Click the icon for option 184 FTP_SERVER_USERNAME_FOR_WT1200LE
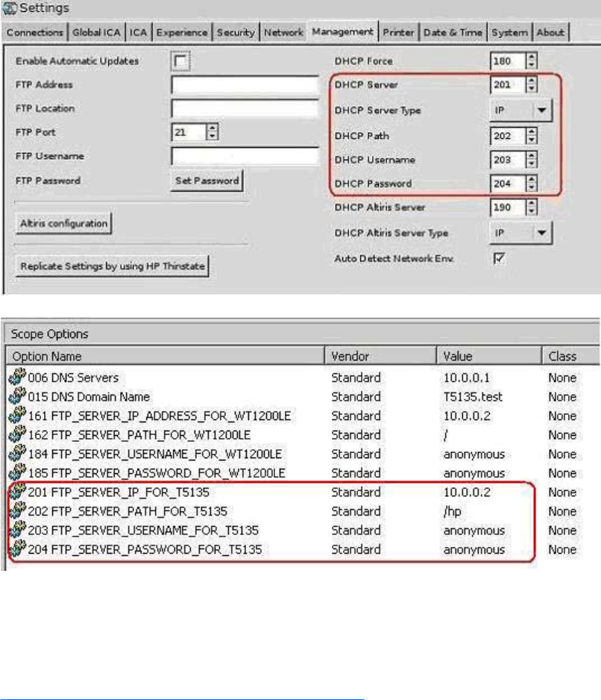The image size is (601, 700). coord(17,453)
